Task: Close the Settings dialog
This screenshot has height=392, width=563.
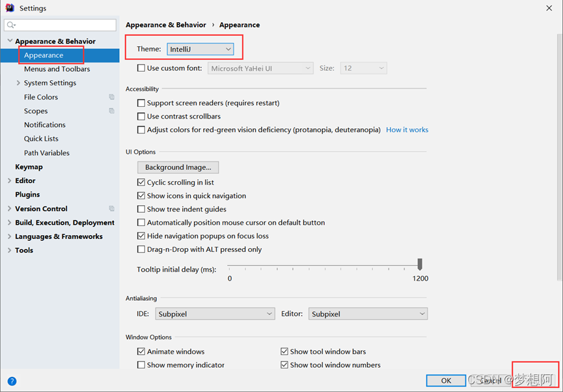Action: pyautogui.click(x=549, y=8)
